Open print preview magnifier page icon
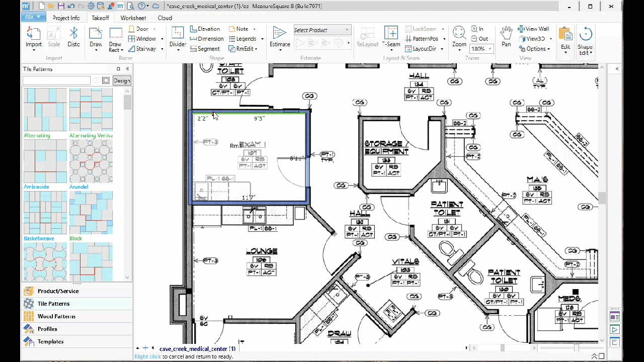The height and width of the screenshot is (362, 644). point(131,6)
